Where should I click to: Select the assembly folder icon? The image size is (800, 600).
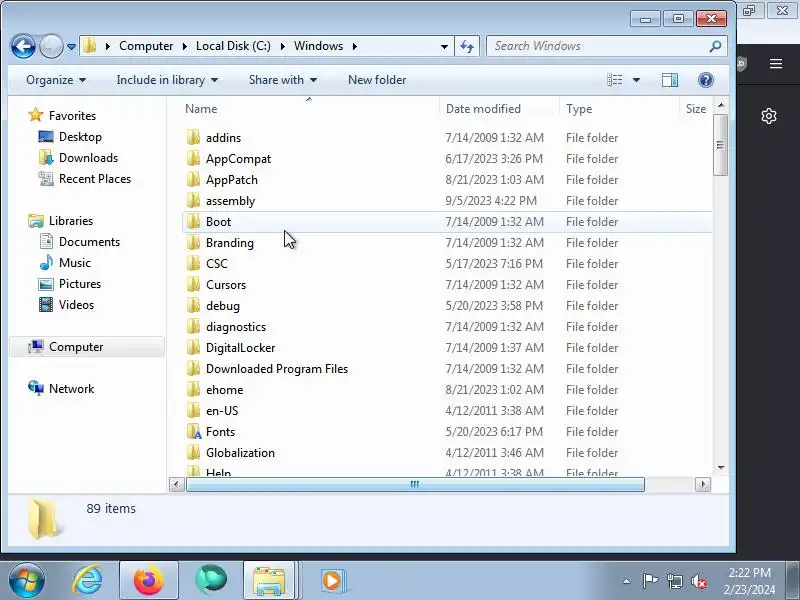tap(193, 200)
